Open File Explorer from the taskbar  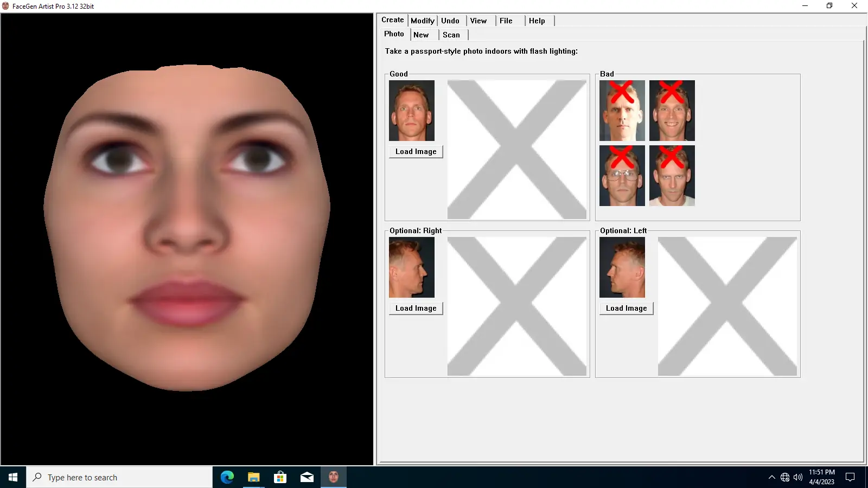pyautogui.click(x=253, y=477)
